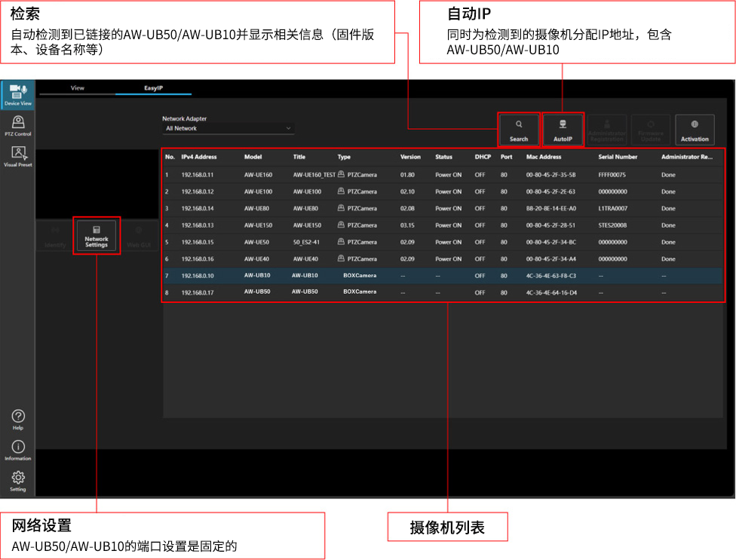Click the dimmed Firmware Update button
This screenshot has width=736, height=560.
coord(651,130)
